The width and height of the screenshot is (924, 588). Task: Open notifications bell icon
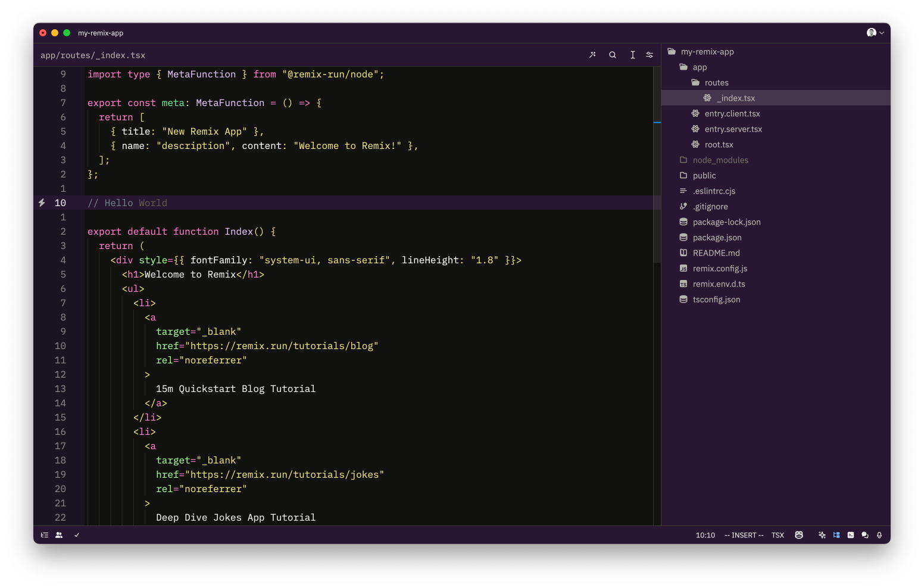(879, 535)
